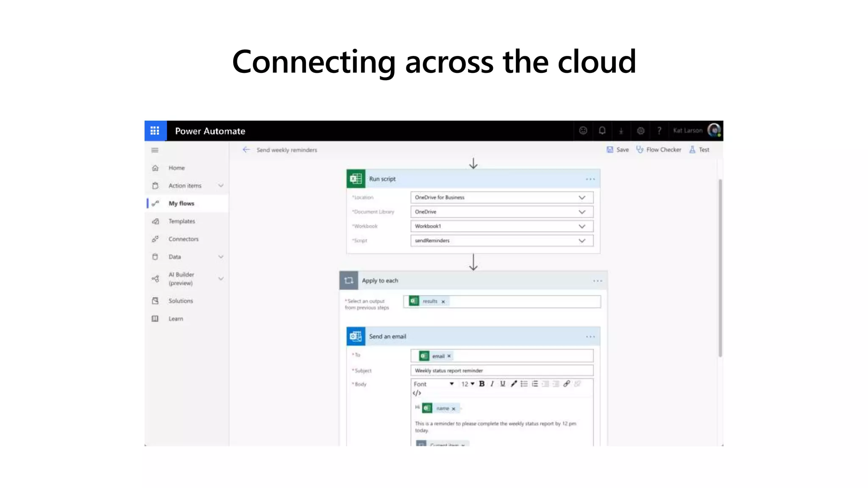The width and height of the screenshot is (868, 488).
Task: Switch to code view in body editor
Action: pyautogui.click(x=417, y=393)
